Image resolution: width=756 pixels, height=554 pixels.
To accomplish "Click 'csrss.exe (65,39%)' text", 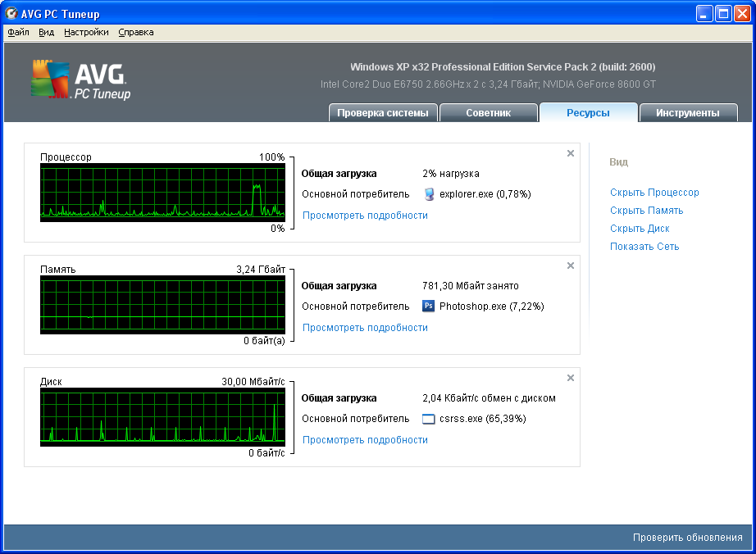I will [483, 419].
